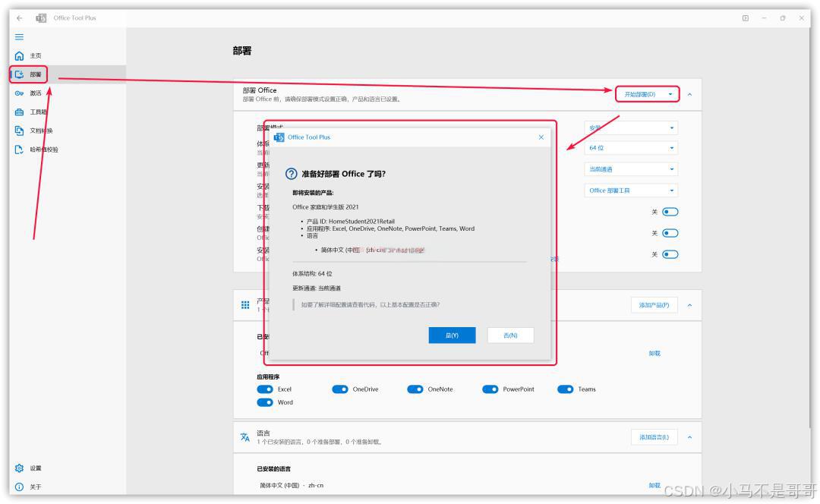The height and width of the screenshot is (504, 820).
Task: Click the back arrow in title bar
Action: click(19, 17)
